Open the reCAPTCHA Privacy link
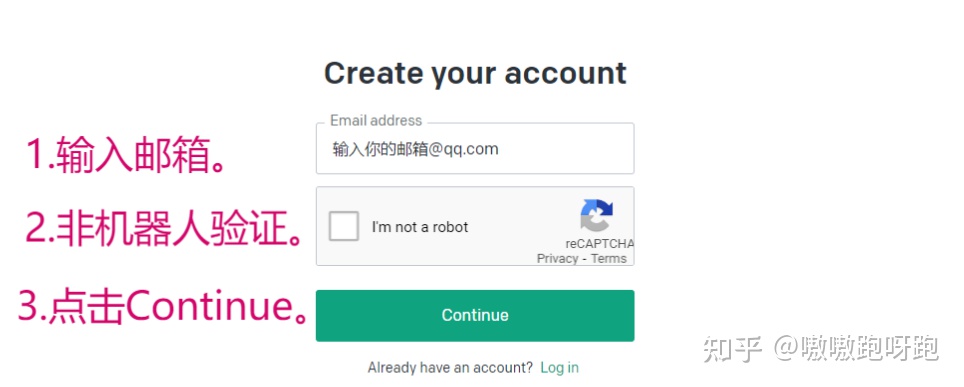This screenshot has width=964, height=387. (557, 258)
